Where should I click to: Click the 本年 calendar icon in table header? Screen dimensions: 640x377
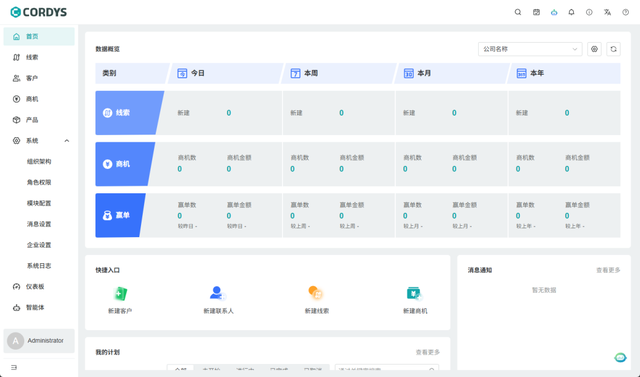click(x=521, y=73)
